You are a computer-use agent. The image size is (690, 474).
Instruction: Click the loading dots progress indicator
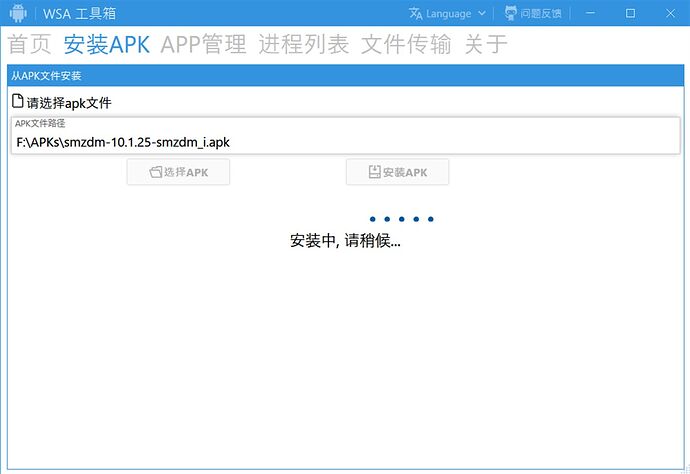point(401,219)
